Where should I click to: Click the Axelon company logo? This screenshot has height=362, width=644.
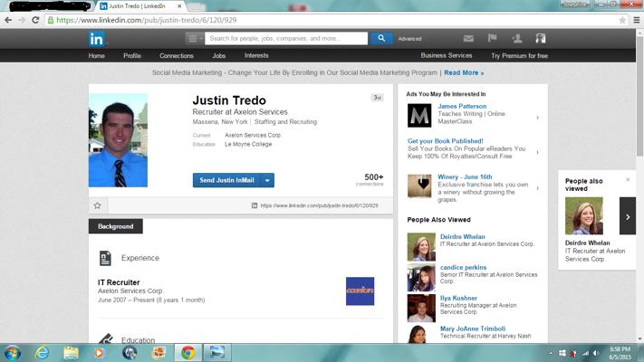coord(360,291)
